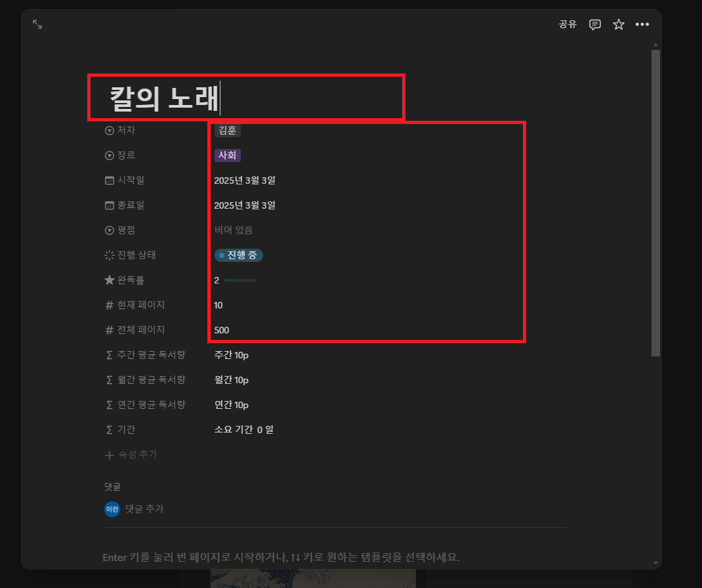Click the 시작일 calendar icon
Screen dimensions: 702x588
point(110,180)
